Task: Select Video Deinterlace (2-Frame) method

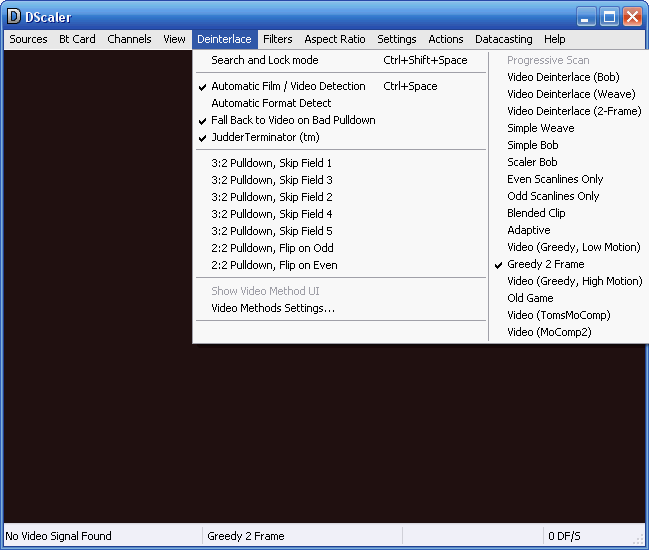Action: tap(569, 111)
